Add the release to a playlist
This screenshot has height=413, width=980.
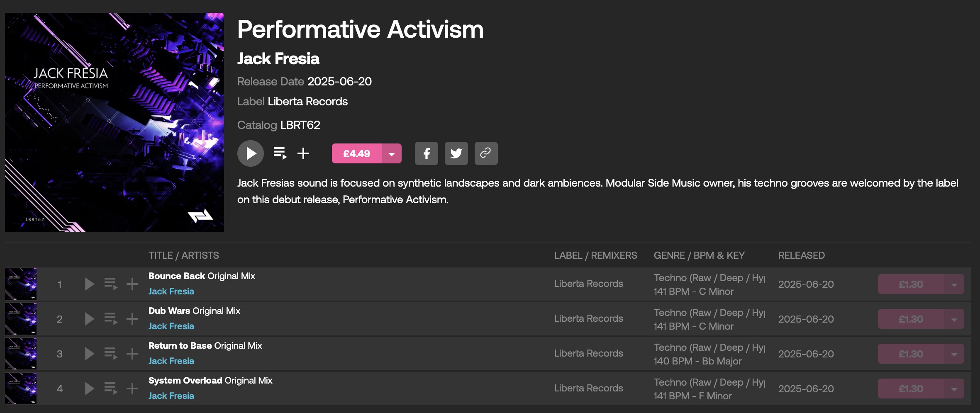[x=303, y=153]
